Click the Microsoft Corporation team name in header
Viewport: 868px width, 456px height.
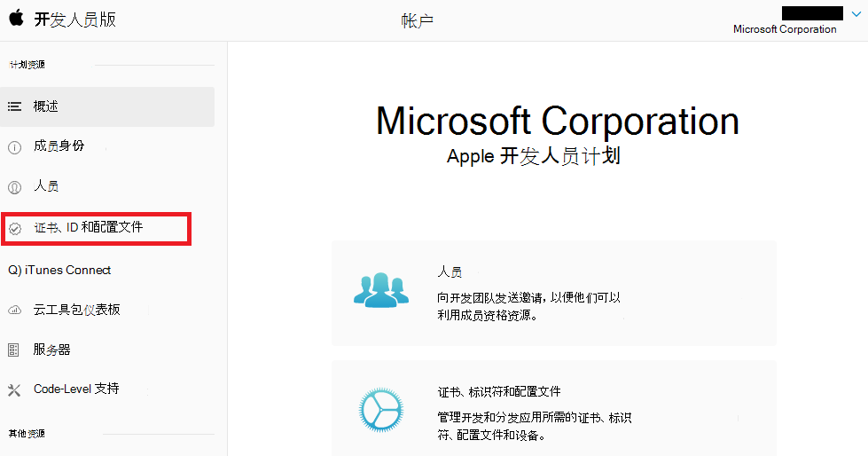[x=785, y=29]
